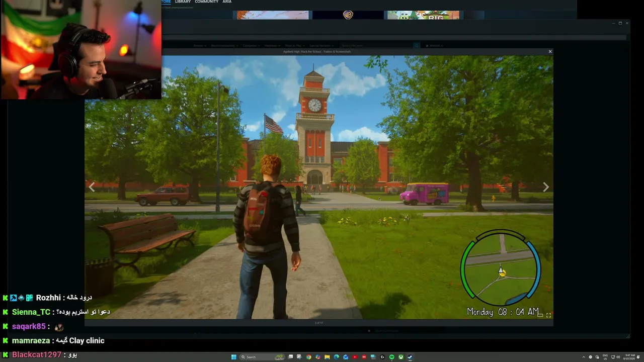Open Microsoft Edge from the taskbar

pos(336,357)
